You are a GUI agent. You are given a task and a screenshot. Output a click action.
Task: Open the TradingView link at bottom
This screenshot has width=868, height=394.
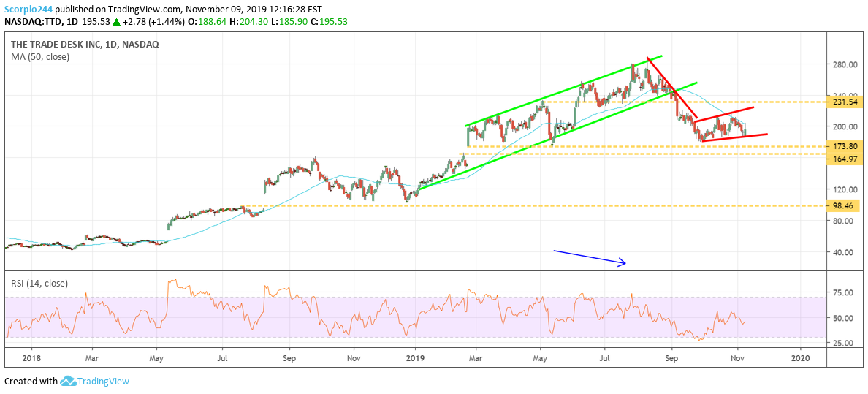tap(103, 382)
